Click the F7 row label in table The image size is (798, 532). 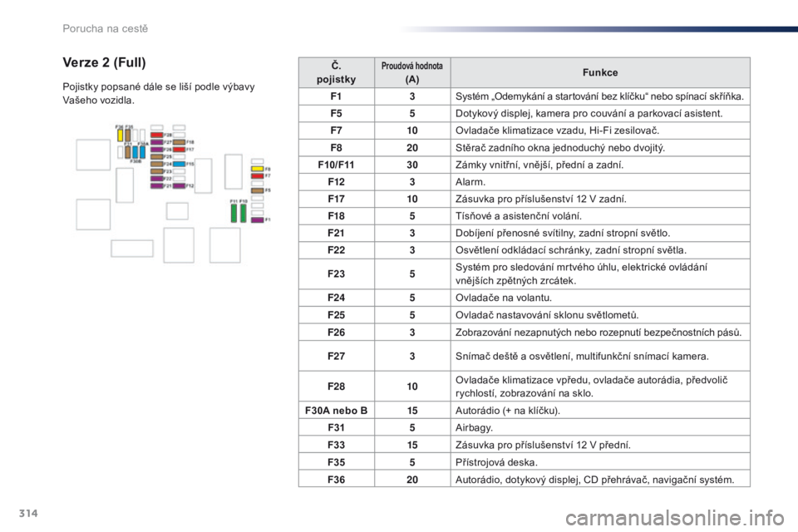[x=337, y=131]
